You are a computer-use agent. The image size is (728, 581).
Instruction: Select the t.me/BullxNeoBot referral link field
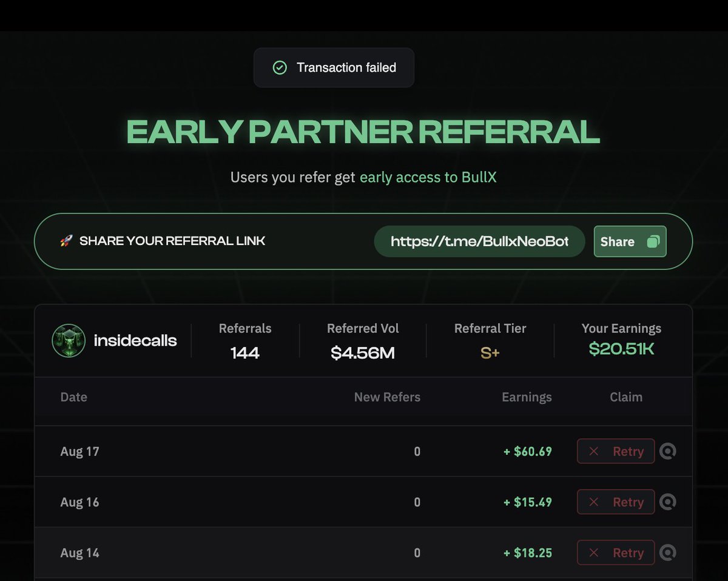tap(480, 241)
